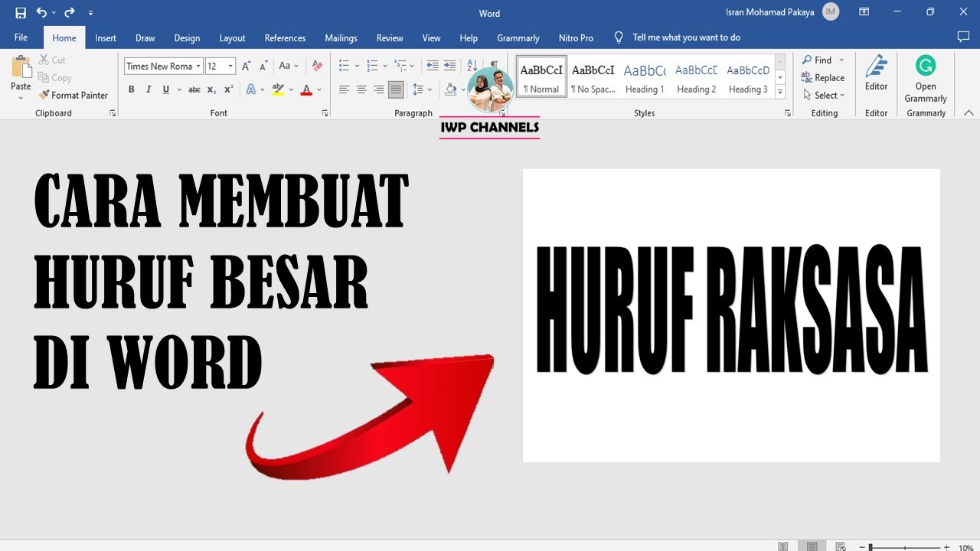Align text left
The width and height of the screenshot is (980, 551).
pyautogui.click(x=345, y=90)
